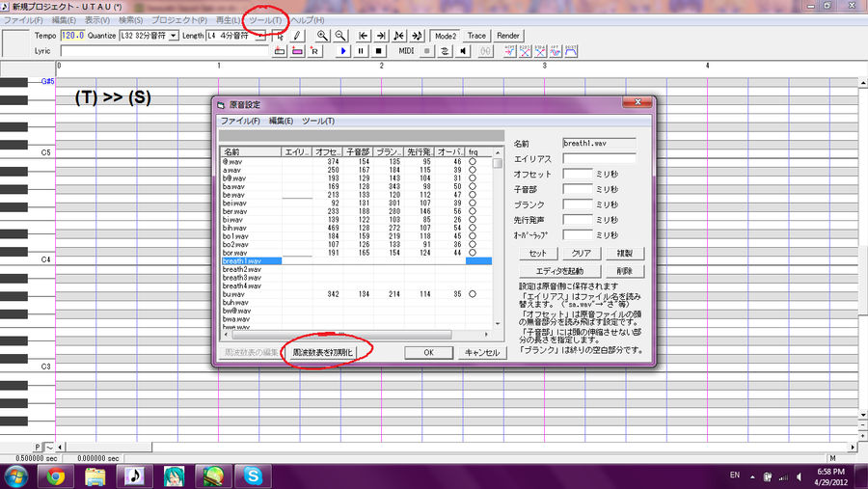This screenshot has height=489, width=868.
Task: Open the 表示(V) menu
Action: click(96, 20)
